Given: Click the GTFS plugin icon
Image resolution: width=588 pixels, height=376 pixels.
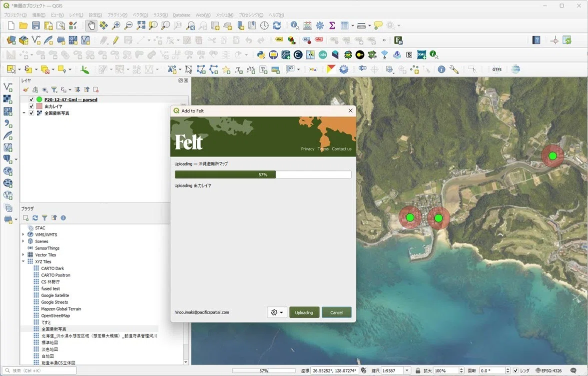Looking at the screenshot, I should point(497,69).
